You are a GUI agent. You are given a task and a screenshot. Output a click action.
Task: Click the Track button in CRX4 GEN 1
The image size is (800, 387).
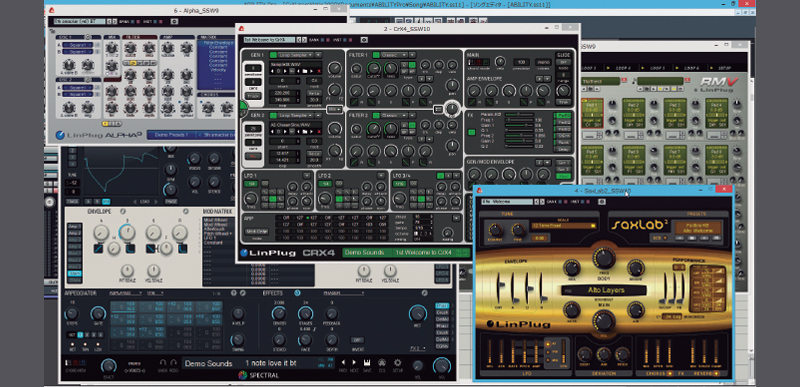pyautogui.click(x=253, y=95)
